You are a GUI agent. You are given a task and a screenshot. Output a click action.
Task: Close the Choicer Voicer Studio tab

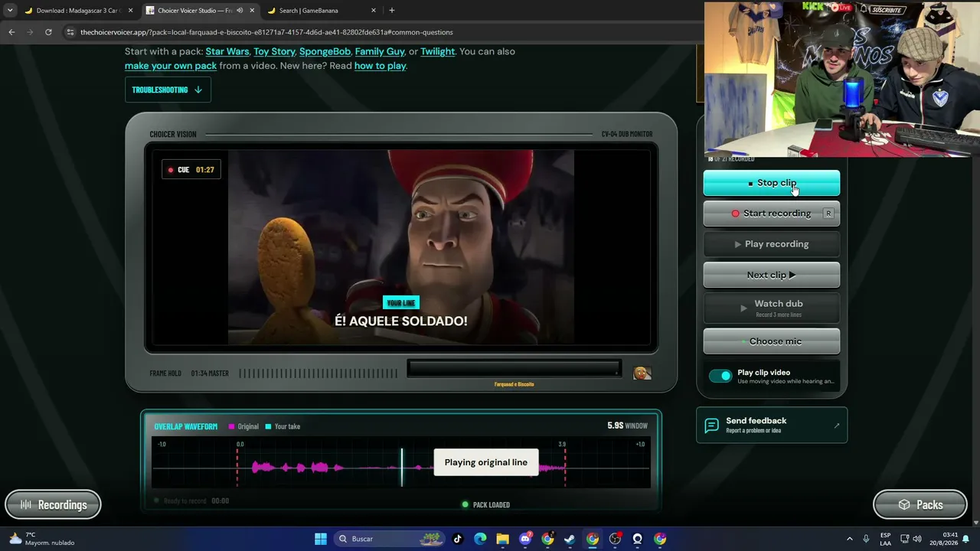tap(252, 11)
